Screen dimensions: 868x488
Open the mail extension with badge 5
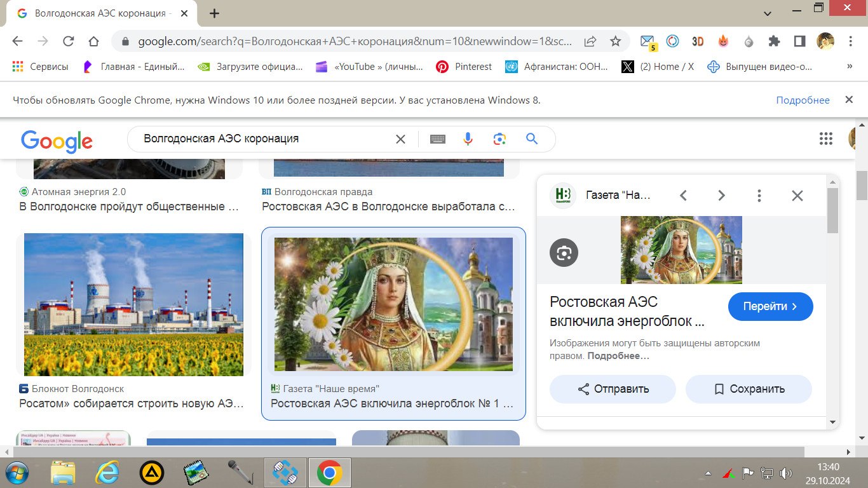pos(648,42)
